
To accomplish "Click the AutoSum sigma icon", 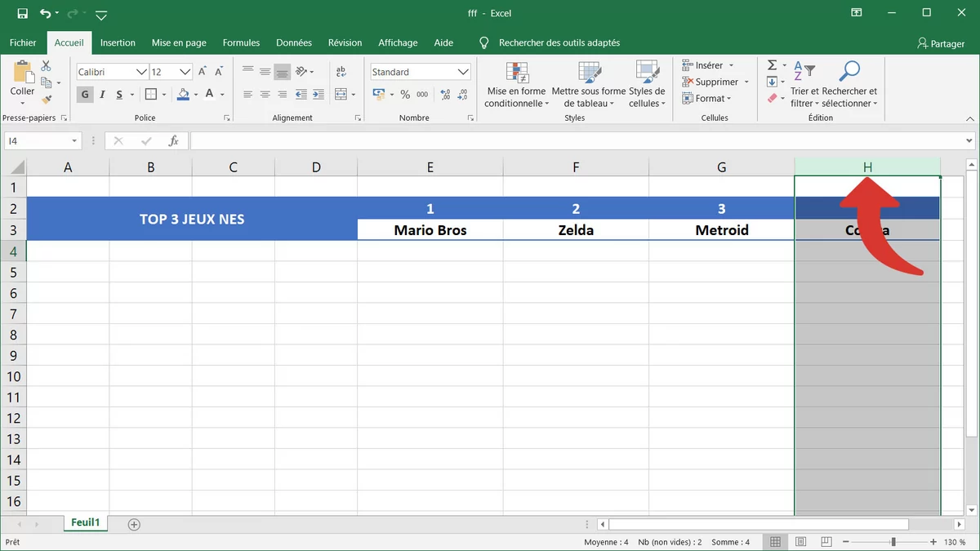I will (772, 65).
